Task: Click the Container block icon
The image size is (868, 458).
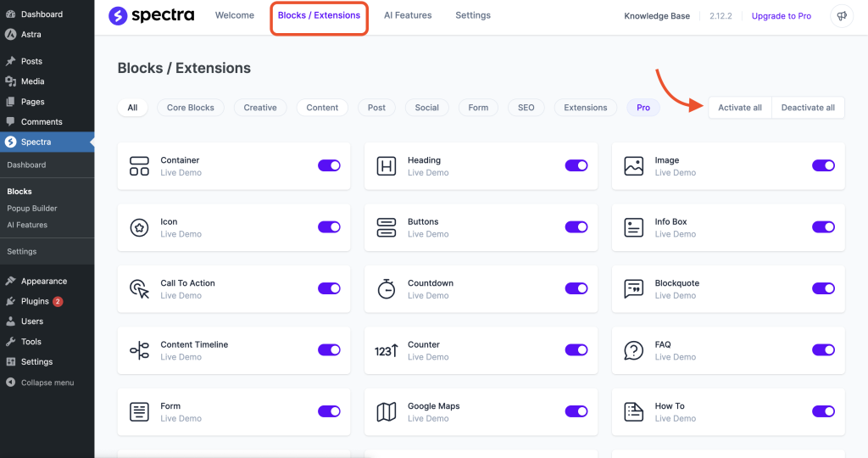Action: [139, 166]
